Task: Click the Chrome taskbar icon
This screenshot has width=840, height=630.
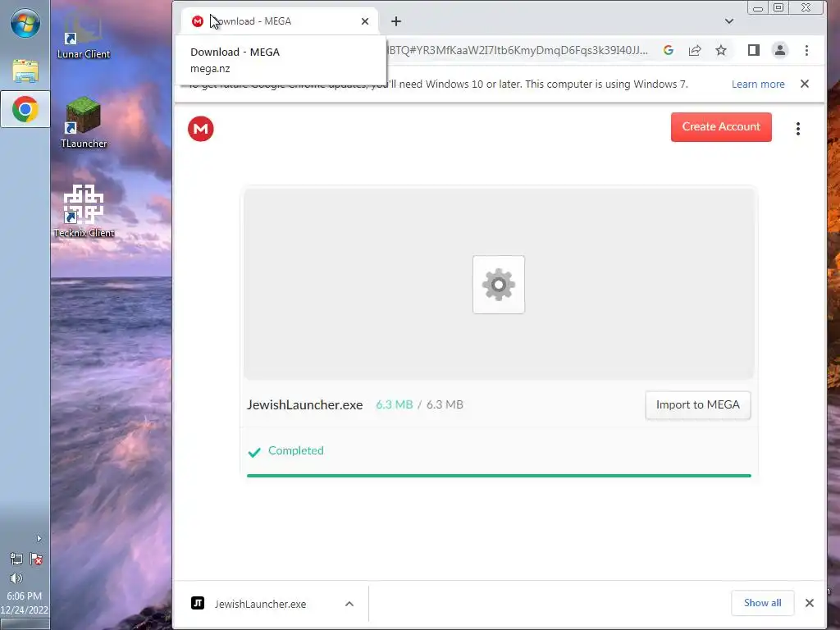Action: click(x=25, y=109)
